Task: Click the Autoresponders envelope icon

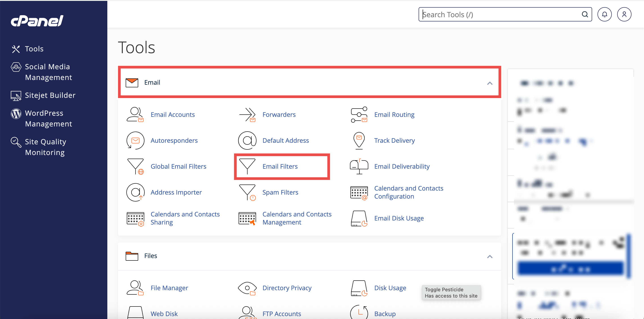Action: coord(135,140)
